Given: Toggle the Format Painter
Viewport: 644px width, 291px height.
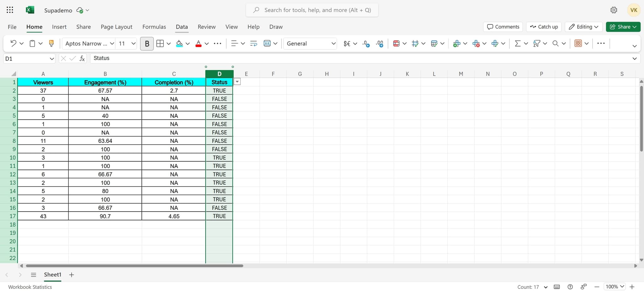Looking at the screenshot, I should (x=51, y=43).
